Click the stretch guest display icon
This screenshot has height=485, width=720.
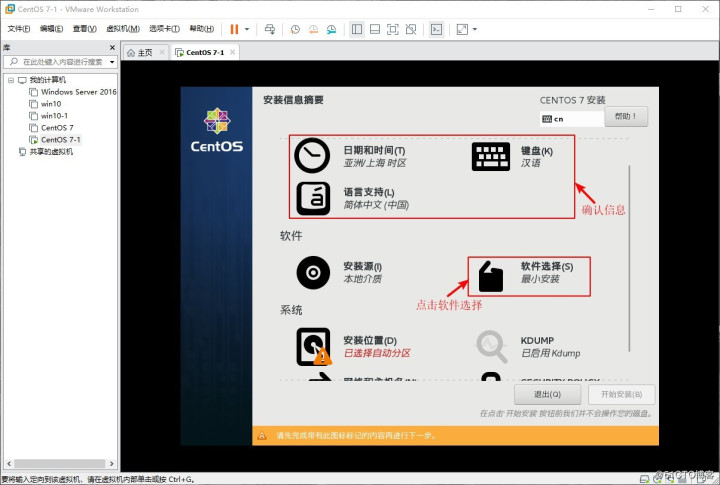tap(462, 29)
